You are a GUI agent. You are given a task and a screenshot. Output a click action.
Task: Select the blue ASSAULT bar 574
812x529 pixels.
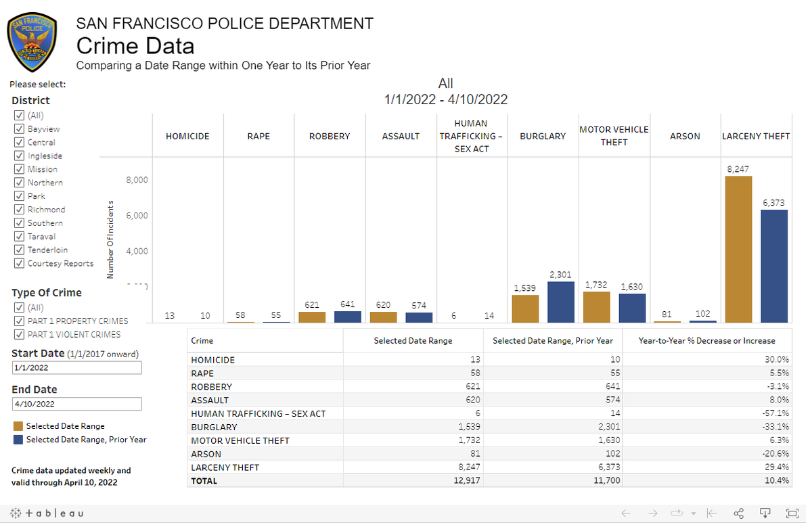tap(419, 318)
